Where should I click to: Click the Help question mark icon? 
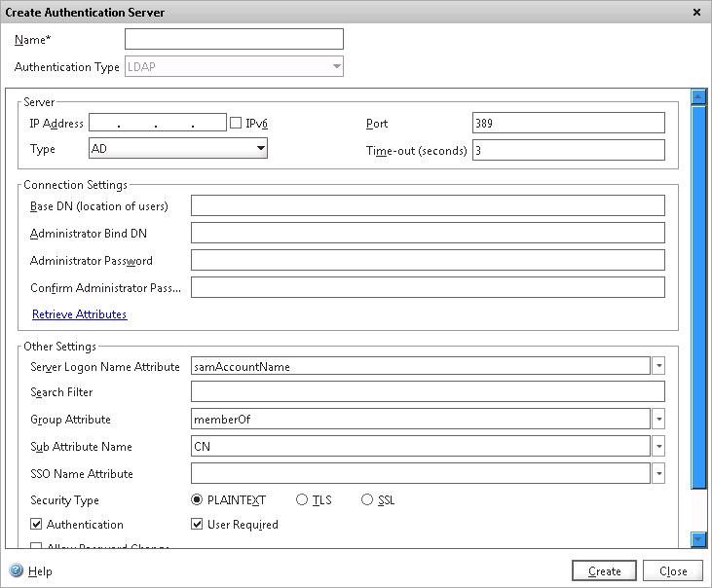pyautogui.click(x=16, y=571)
